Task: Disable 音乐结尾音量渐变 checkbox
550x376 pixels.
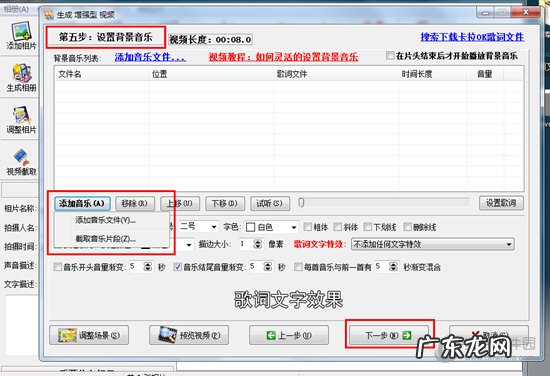Action: 178,267
